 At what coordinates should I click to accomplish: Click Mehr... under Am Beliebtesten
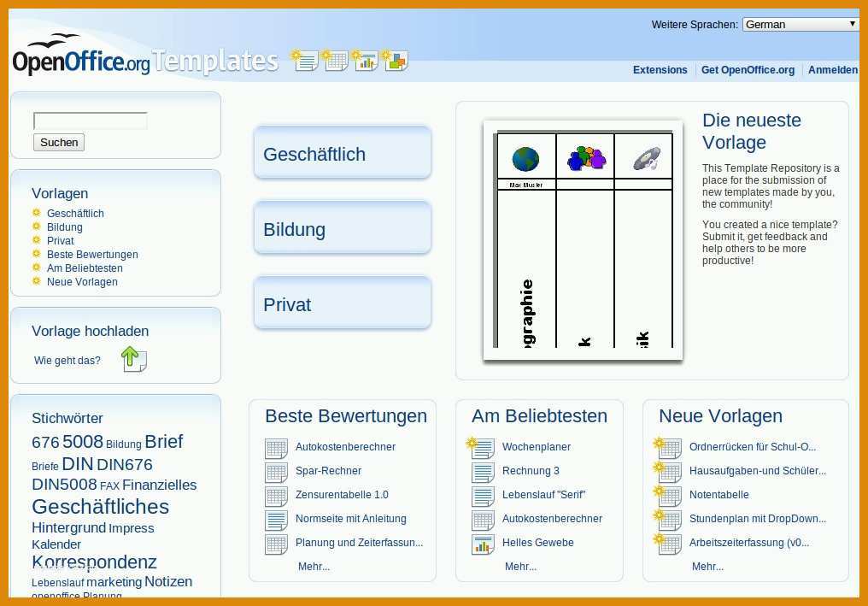[x=520, y=567]
